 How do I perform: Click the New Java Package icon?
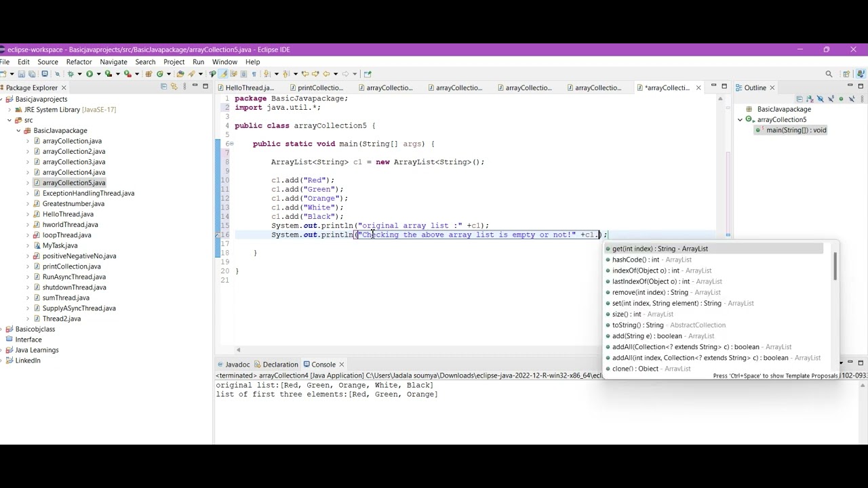pos(149,74)
